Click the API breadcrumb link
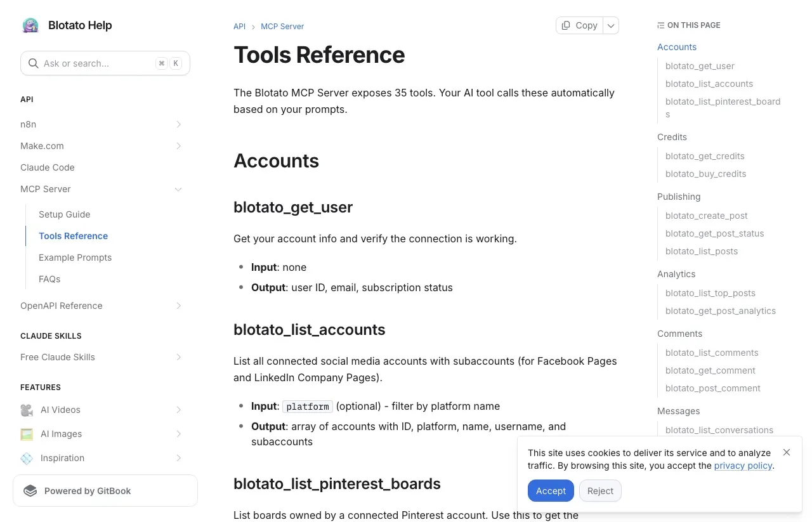This screenshot has height=522, width=812. tap(239, 27)
